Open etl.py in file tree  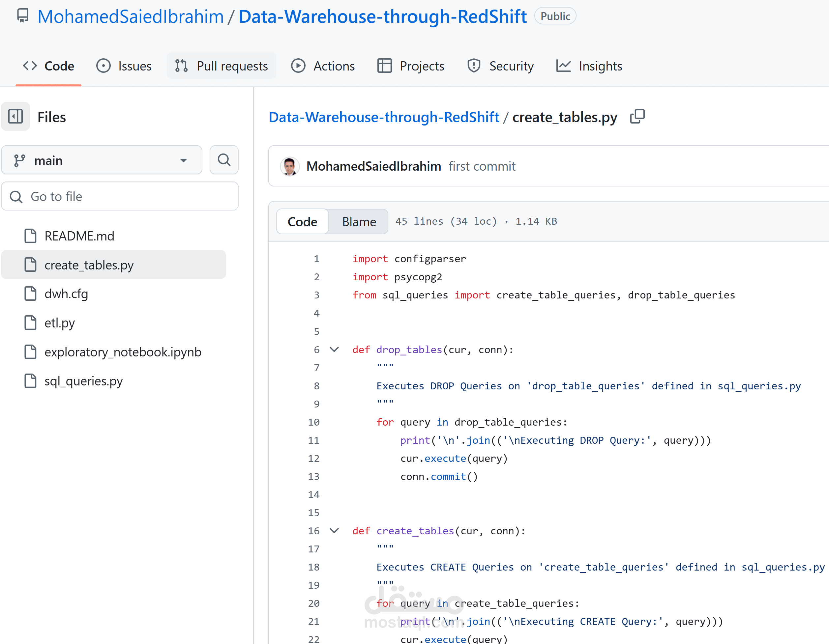click(x=114, y=323)
